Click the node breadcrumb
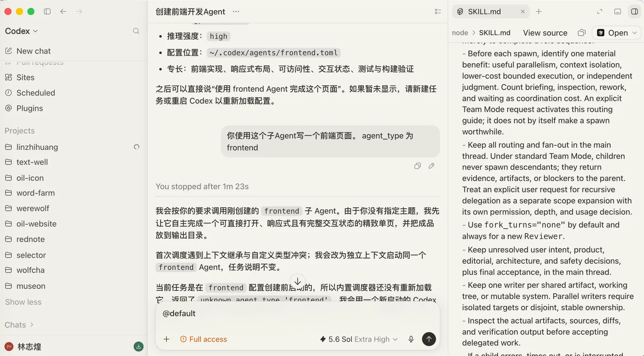This screenshot has height=356, width=644. click(x=460, y=33)
